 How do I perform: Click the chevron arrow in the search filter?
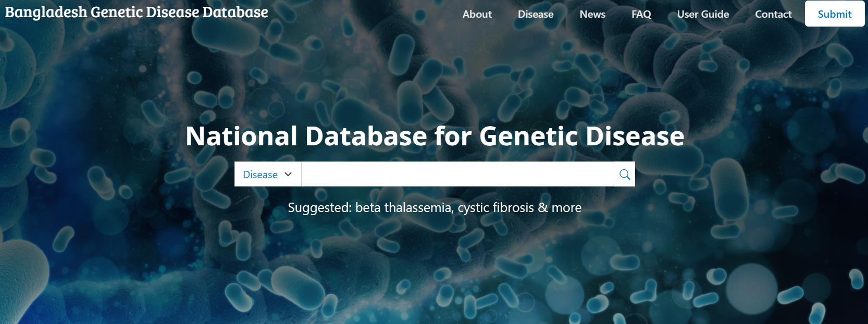coord(288,175)
